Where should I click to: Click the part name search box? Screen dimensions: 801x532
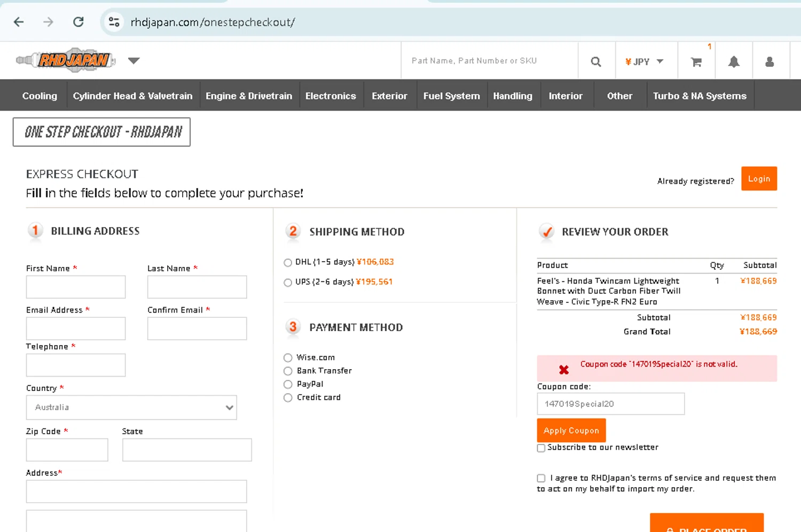click(490, 61)
